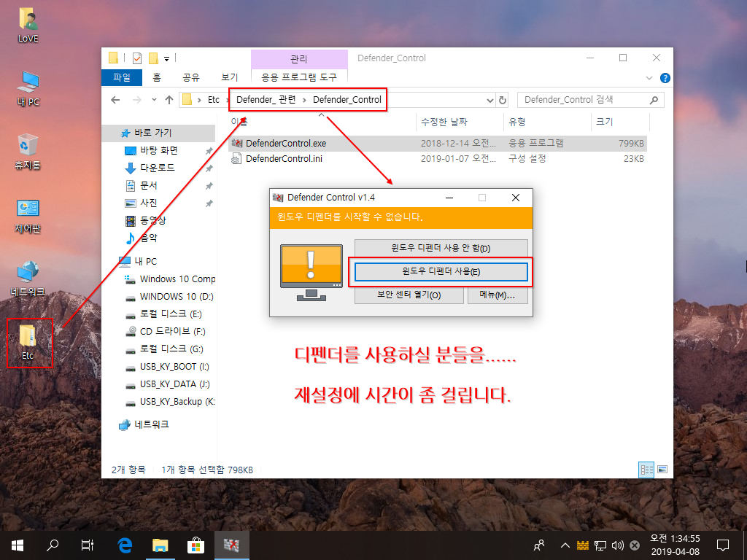The width and height of the screenshot is (747, 560).
Task: Open Customize Quick Access Toolbar dropdown
Action: tap(167, 58)
